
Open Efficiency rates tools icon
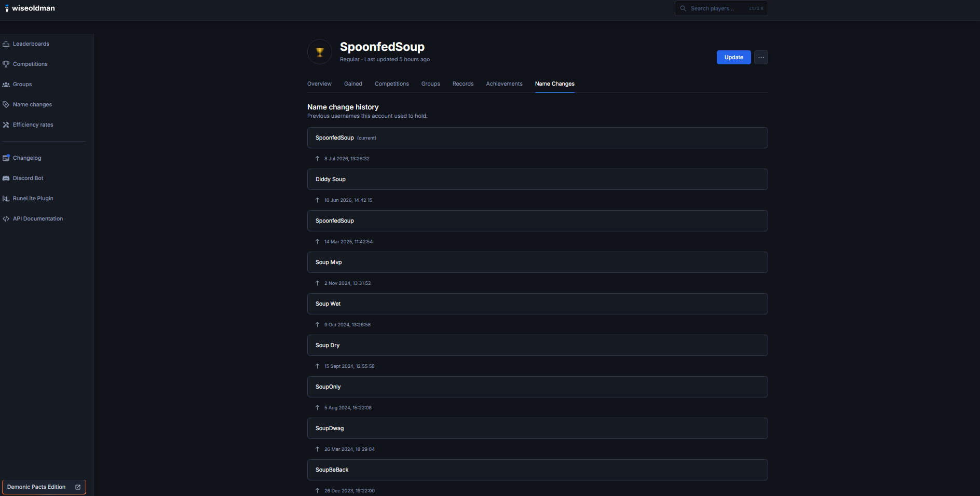click(x=6, y=125)
